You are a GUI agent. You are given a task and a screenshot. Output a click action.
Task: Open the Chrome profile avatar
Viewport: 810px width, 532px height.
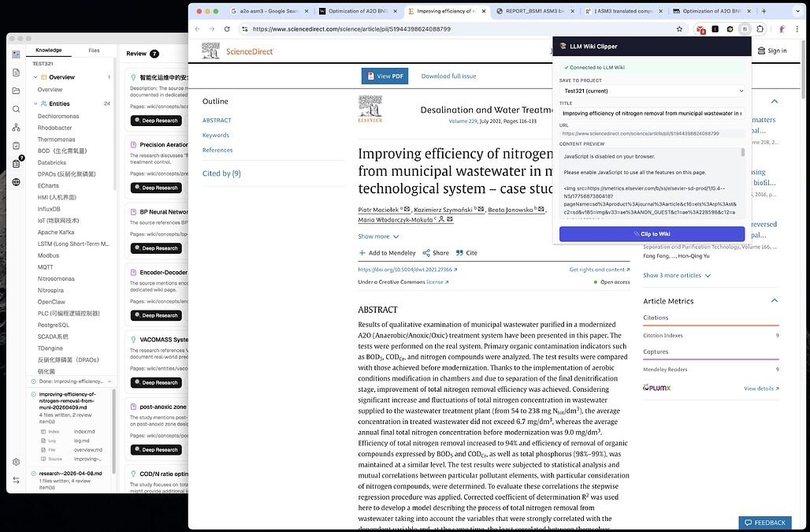pyautogui.click(x=782, y=29)
